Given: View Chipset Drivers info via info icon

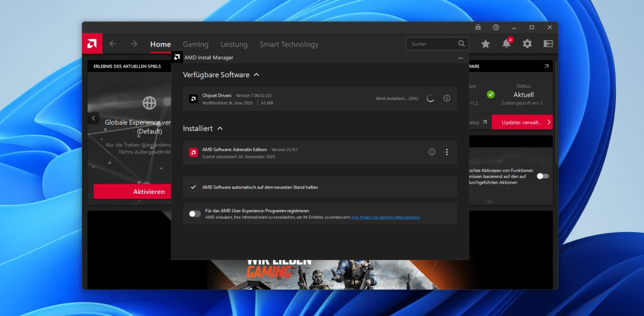Looking at the screenshot, I should (x=447, y=98).
